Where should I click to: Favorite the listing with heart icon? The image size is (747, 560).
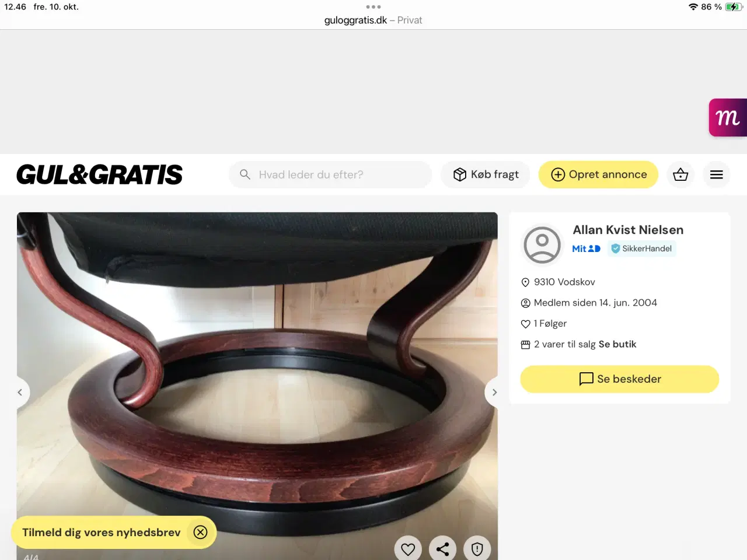(408, 549)
